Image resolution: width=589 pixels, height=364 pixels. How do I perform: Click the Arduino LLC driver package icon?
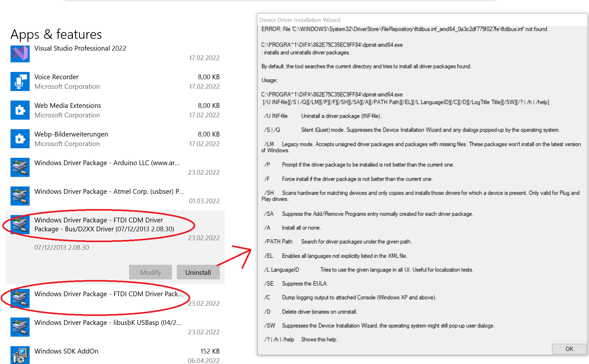pyautogui.click(x=20, y=167)
